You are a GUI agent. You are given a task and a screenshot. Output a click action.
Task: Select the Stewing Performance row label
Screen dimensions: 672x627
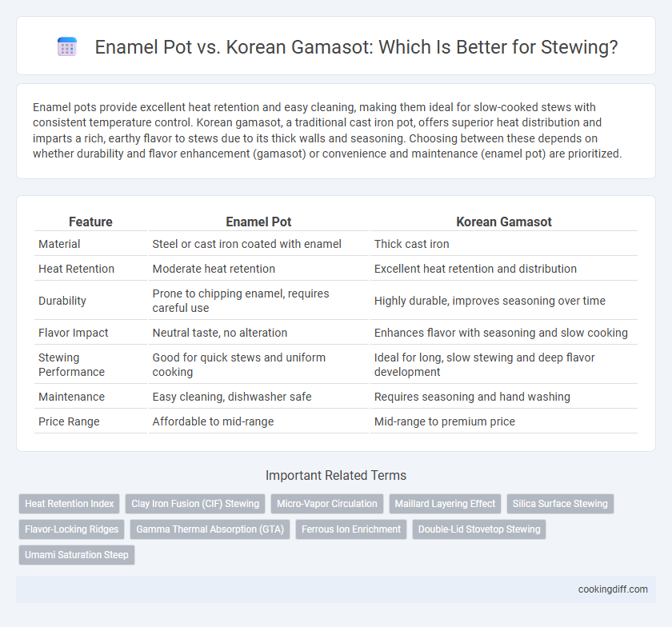click(x=71, y=365)
